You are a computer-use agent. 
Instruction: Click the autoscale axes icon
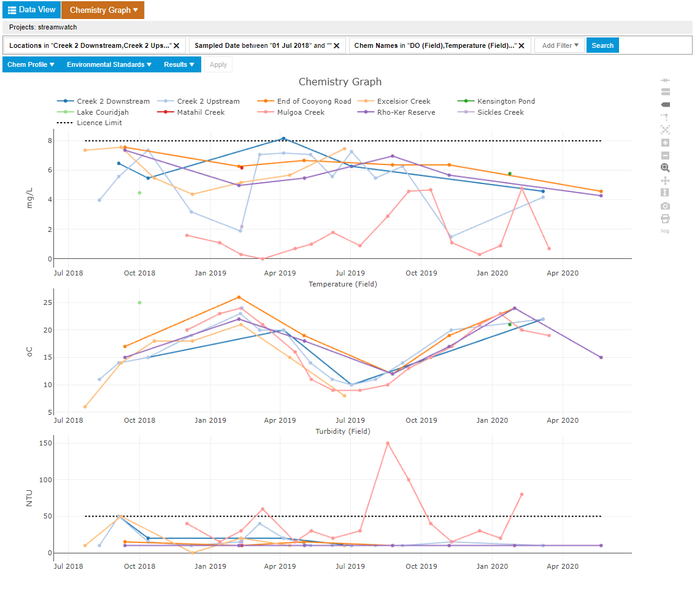[665, 130]
